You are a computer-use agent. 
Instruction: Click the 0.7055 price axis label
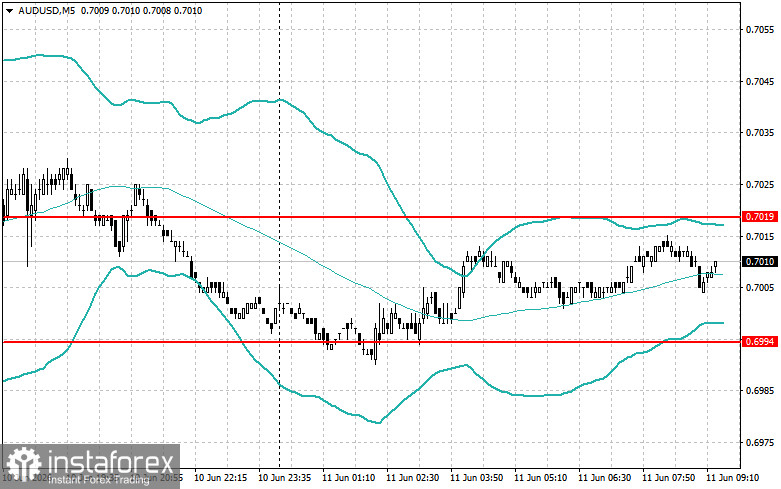click(x=760, y=30)
